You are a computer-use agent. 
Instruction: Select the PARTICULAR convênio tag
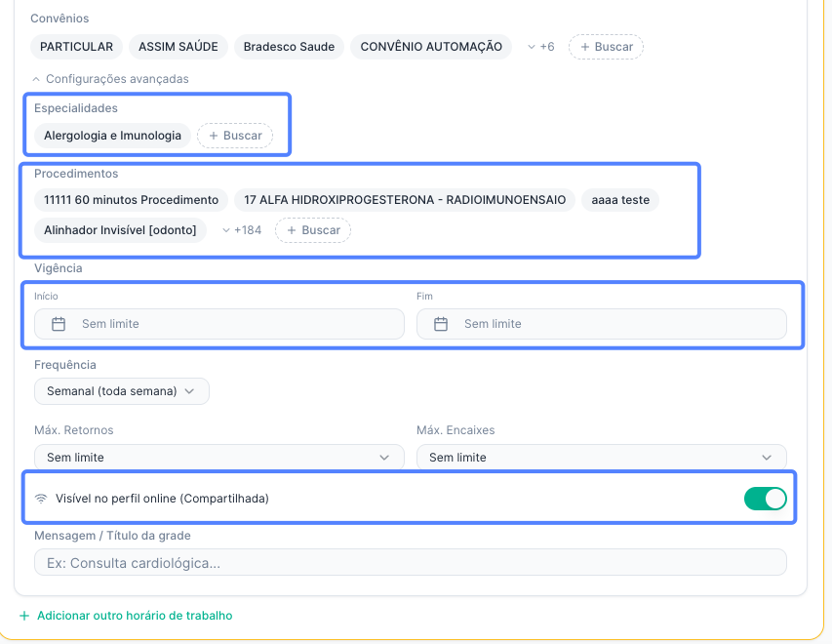(76, 47)
